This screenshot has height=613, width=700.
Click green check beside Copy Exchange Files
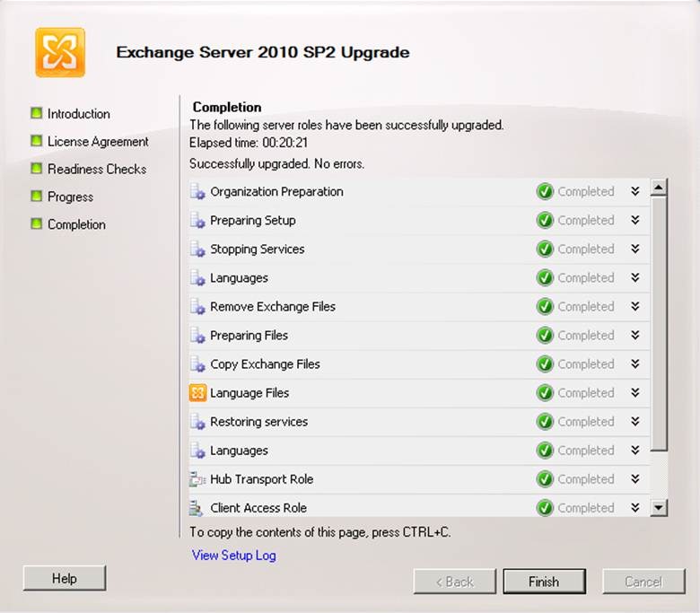coord(545,364)
